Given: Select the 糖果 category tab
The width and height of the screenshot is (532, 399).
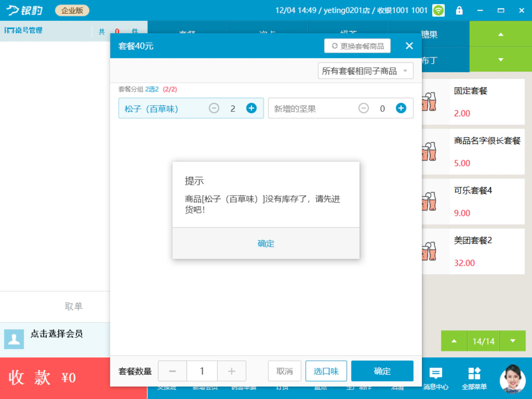Looking at the screenshot, I should click(x=429, y=34).
